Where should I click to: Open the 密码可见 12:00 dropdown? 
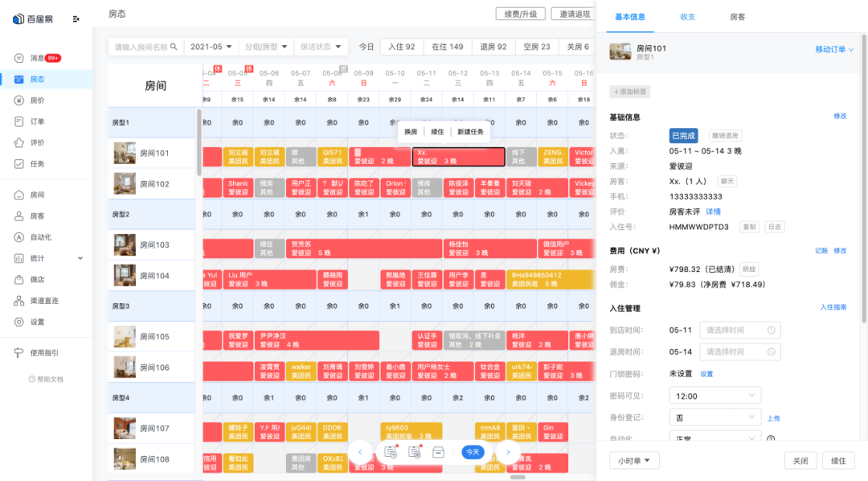pyautogui.click(x=714, y=396)
